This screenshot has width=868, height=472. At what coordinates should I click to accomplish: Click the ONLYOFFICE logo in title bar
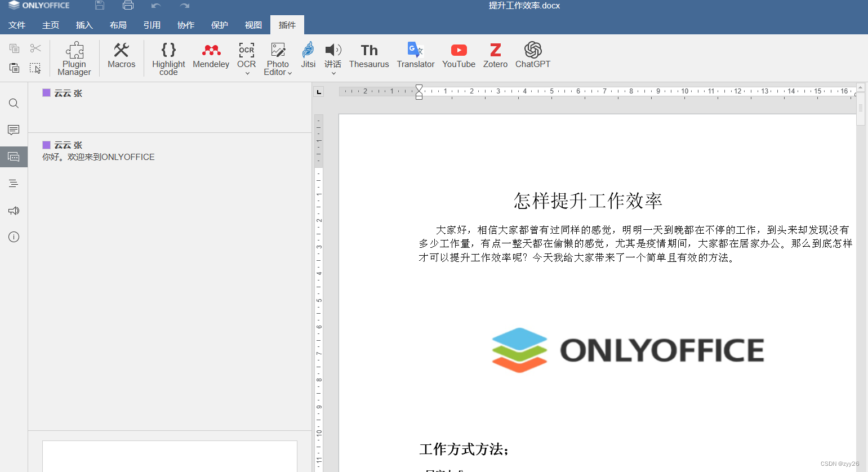(x=39, y=6)
